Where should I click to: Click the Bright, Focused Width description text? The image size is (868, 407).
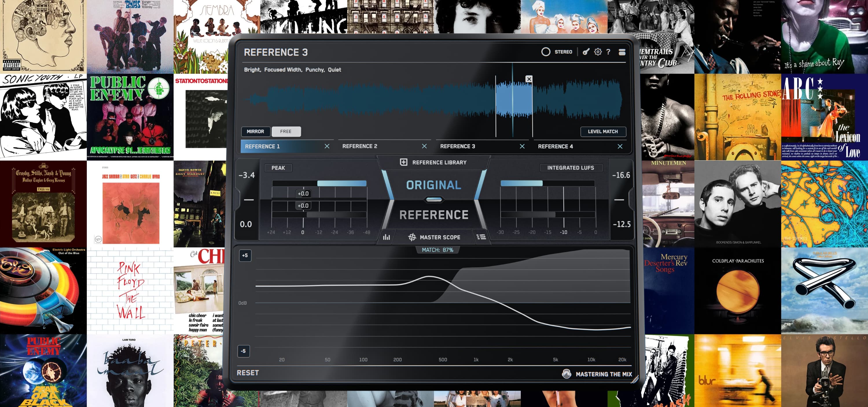pos(292,70)
